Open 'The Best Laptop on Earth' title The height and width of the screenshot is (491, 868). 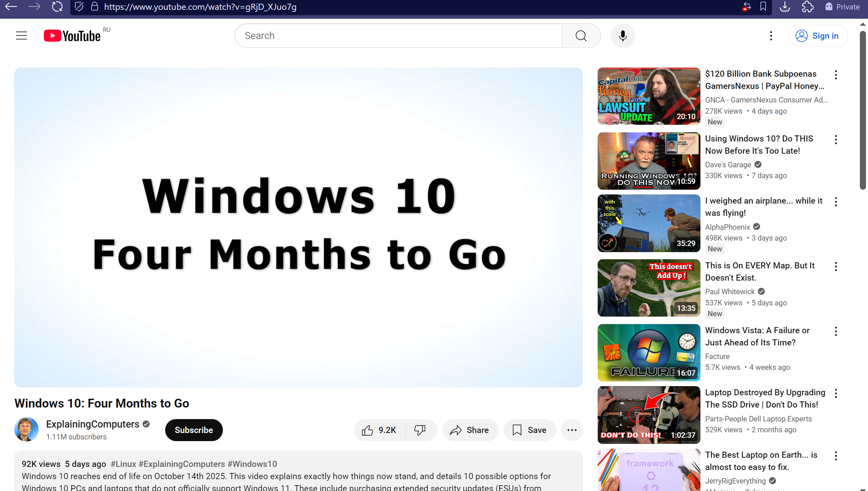(761, 461)
